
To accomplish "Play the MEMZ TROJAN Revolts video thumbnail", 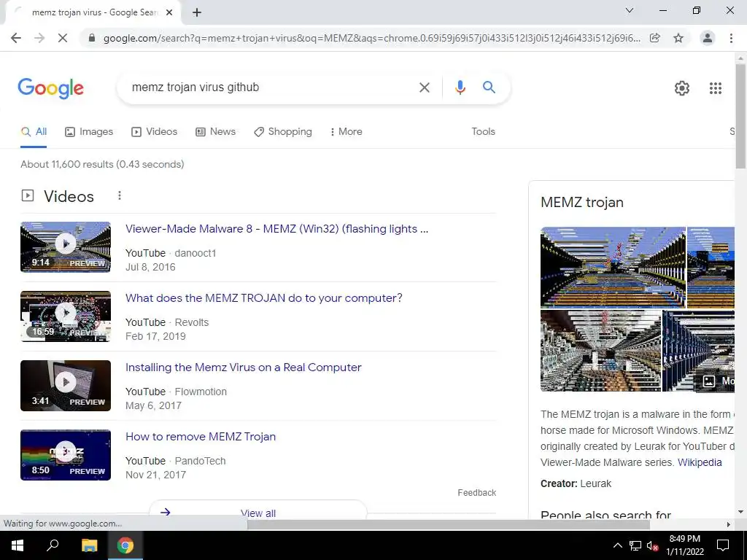I will [x=66, y=316].
